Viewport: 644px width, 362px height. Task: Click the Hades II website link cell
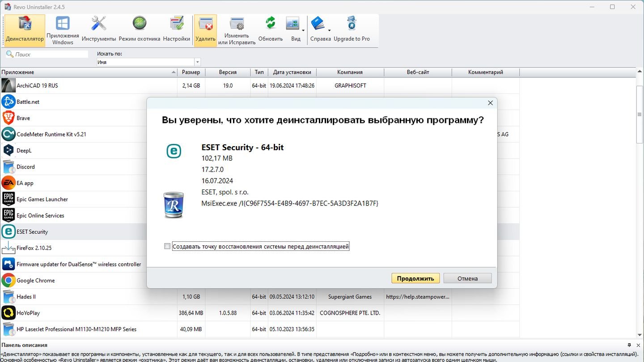click(418, 297)
